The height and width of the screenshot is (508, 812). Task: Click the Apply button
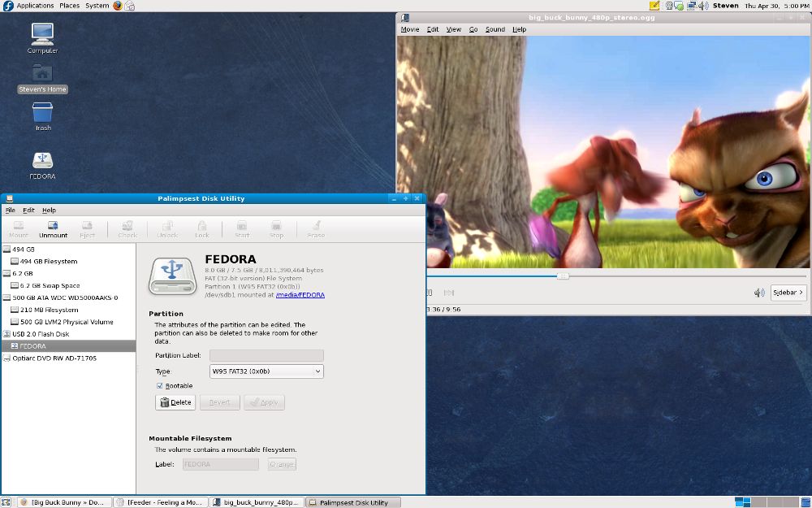tap(264, 402)
